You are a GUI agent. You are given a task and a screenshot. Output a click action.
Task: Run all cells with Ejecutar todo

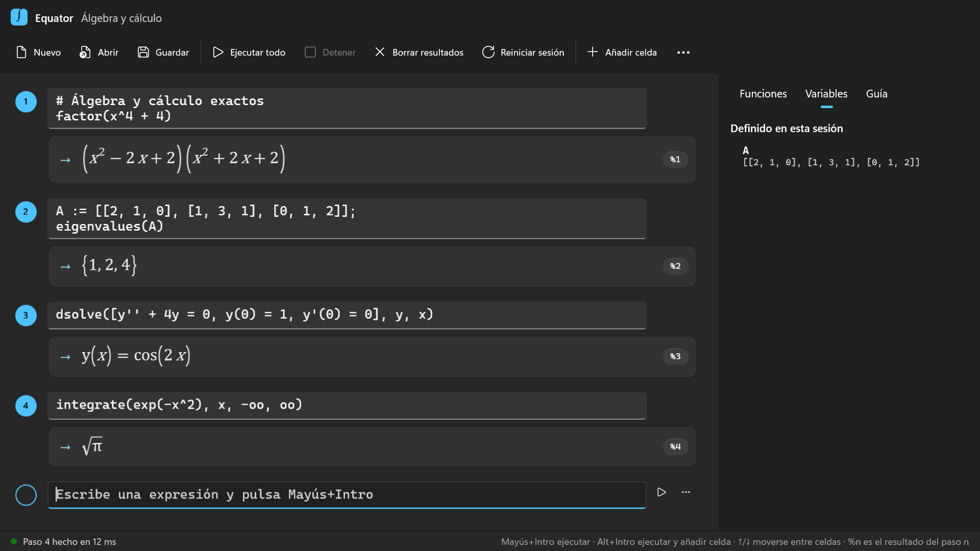point(249,52)
